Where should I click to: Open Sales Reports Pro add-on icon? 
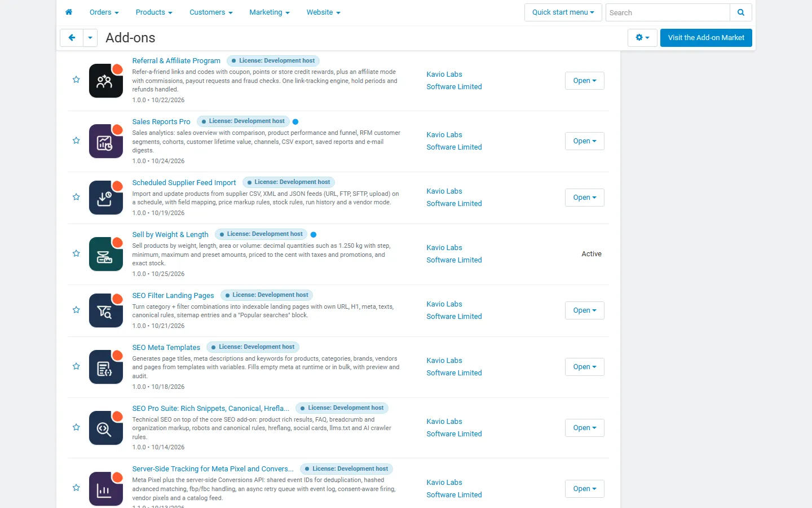106,141
